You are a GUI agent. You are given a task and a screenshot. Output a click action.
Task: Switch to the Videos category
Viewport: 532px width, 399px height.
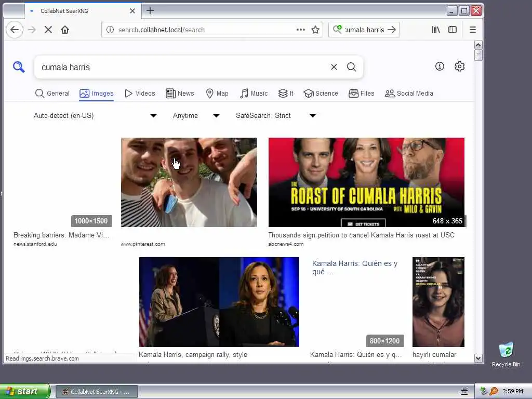pos(140,94)
